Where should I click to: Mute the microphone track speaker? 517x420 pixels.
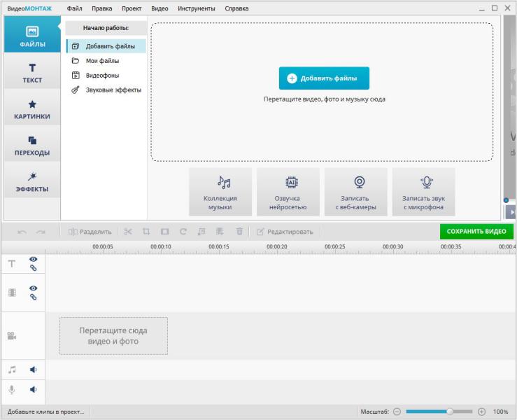click(x=34, y=390)
